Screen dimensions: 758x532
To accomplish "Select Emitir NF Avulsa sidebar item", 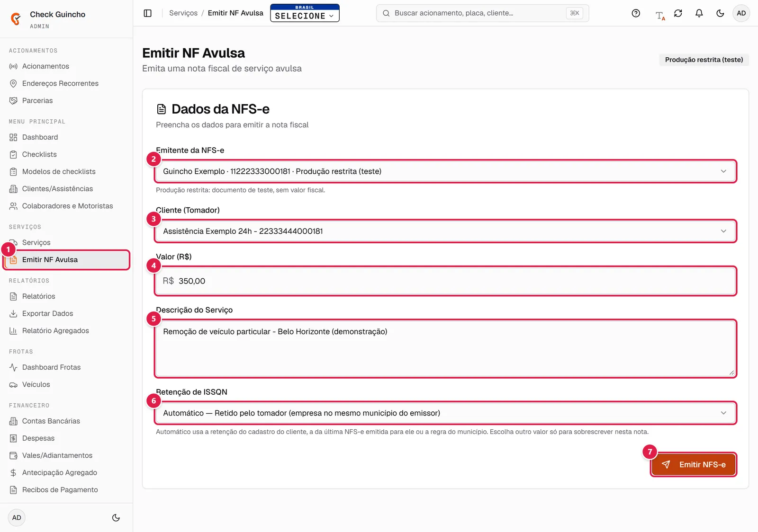I will coord(66,260).
